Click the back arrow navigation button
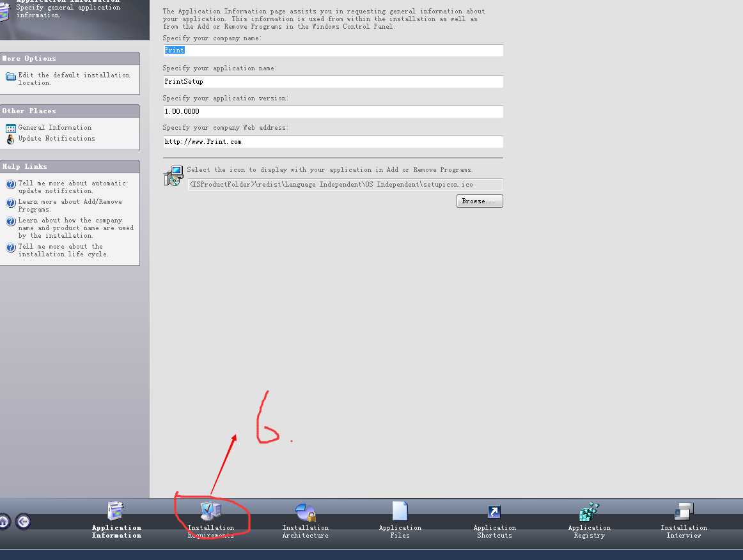Screen dimensions: 743x560 (23, 522)
